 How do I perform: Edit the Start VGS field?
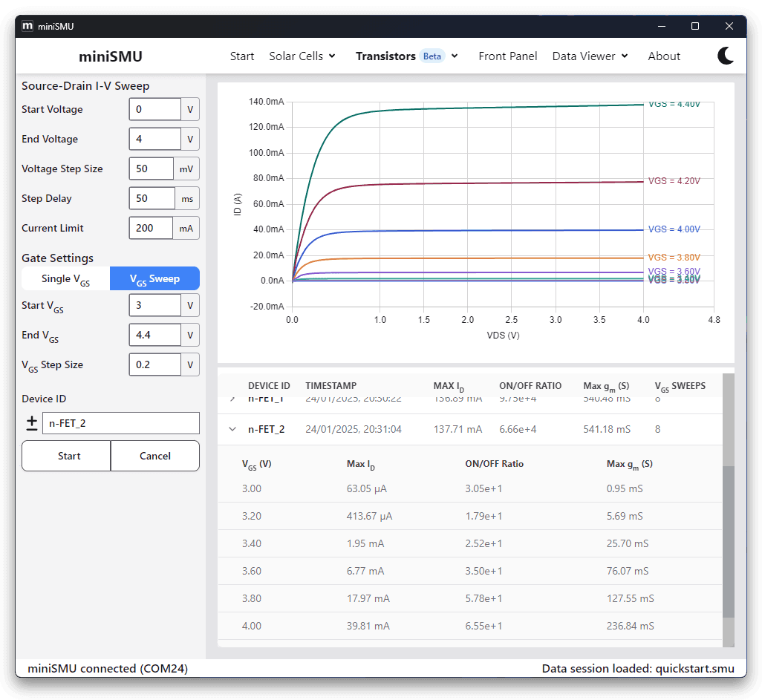155,305
